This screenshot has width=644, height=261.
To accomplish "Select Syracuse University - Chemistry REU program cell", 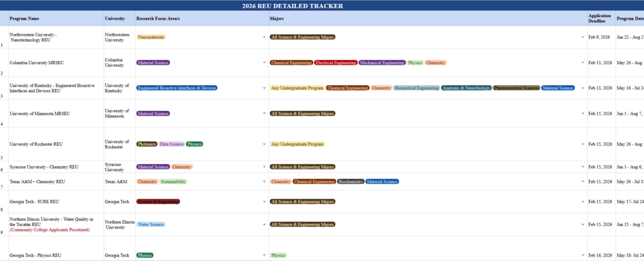I will point(56,167).
